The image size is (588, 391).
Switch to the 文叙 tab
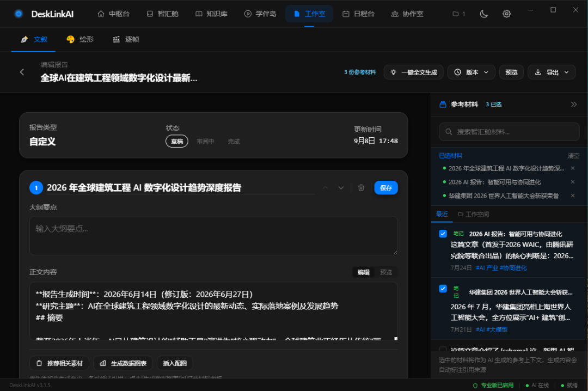pyautogui.click(x=34, y=39)
